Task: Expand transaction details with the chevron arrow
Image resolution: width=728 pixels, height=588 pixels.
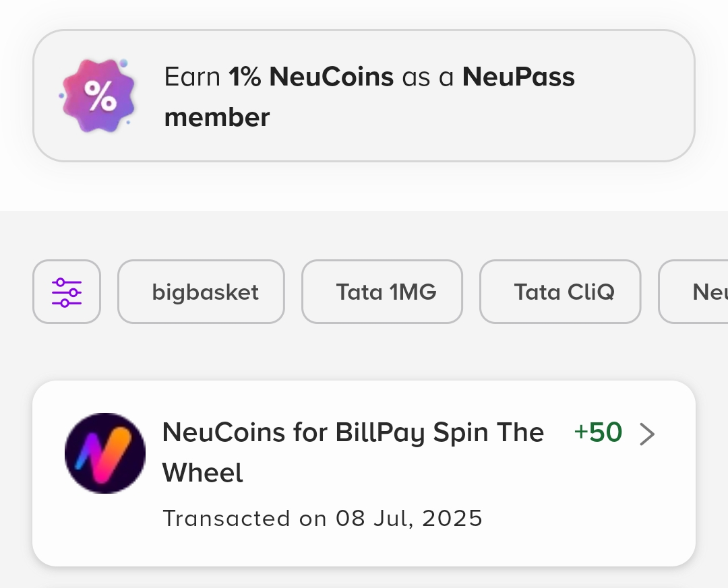Action: pyautogui.click(x=647, y=434)
